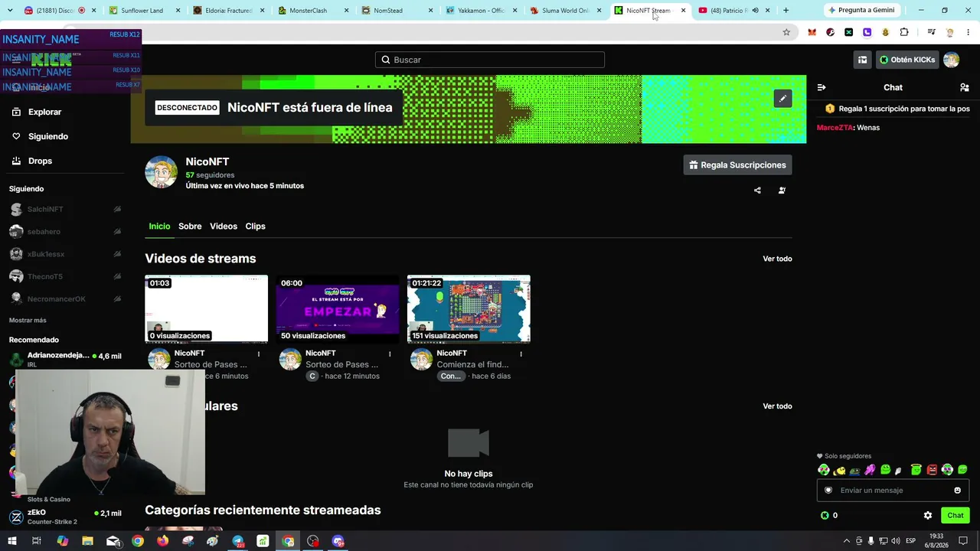Open options for 'Comienza el find...' video
The width and height of the screenshot is (980, 551).
coord(521,354)
